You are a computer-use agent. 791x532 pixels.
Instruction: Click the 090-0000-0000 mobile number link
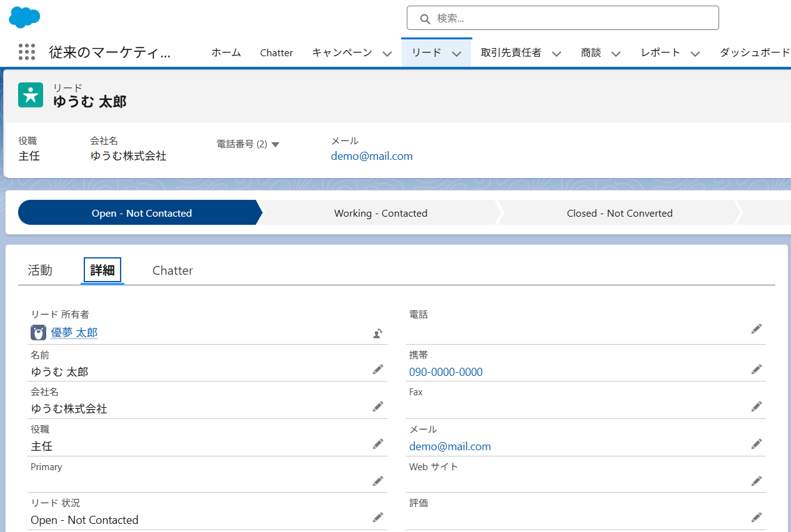[445, 372]
